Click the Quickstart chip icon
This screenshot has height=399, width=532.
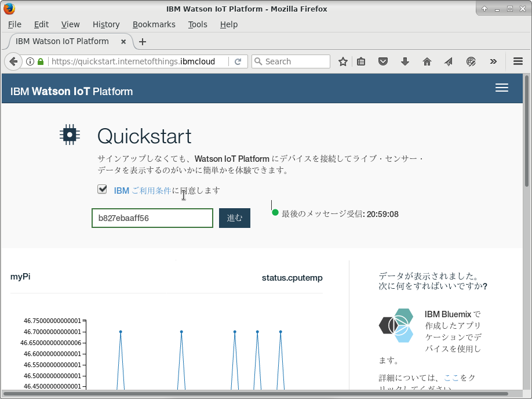pos(70,134)
